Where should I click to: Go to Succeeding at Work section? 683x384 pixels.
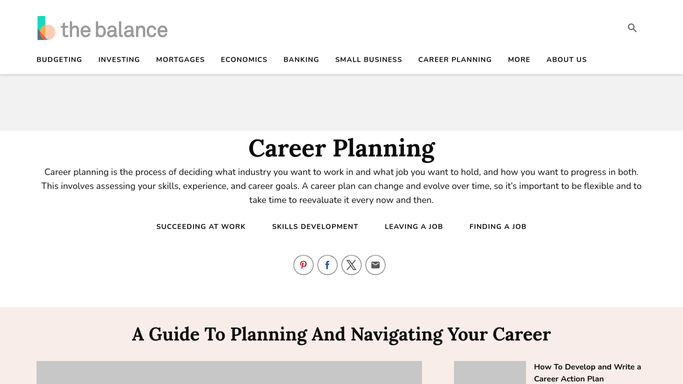(x=201, y=226)
